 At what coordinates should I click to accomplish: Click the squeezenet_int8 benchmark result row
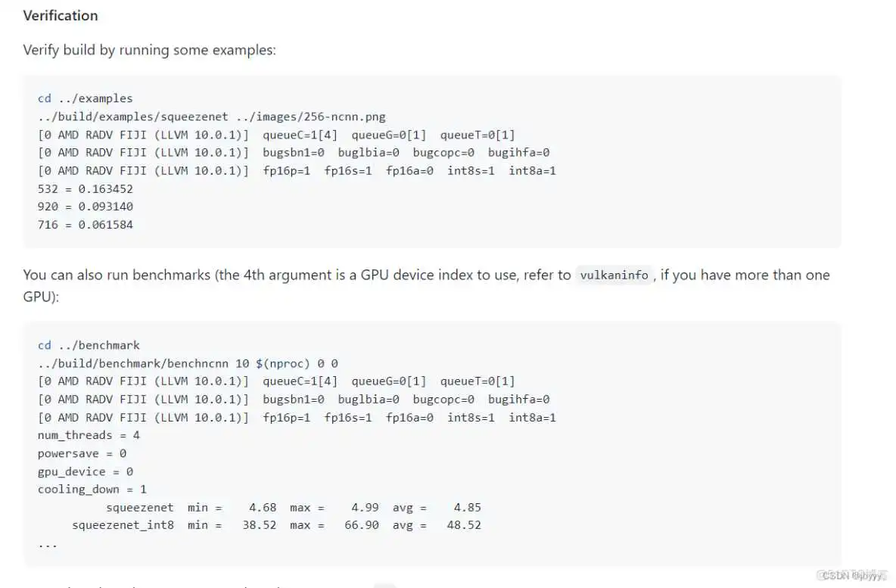tap(276, 525)
